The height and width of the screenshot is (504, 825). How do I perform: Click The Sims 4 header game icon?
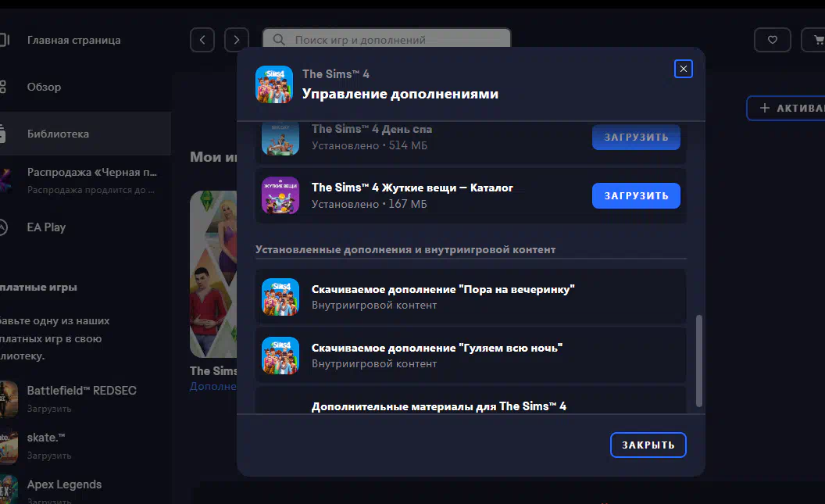pyautogui.click(x=274, y=84)
